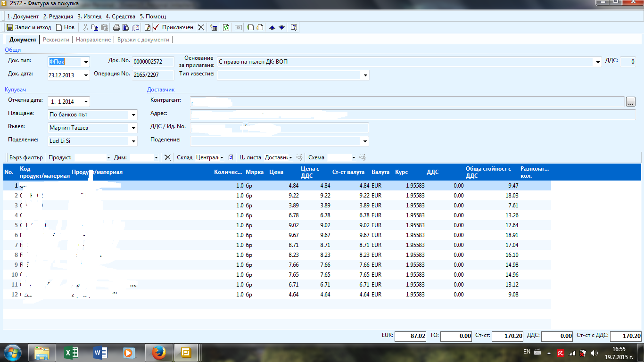Open the 4. Средства menu
644x362 pixels.
coord(120,16)
